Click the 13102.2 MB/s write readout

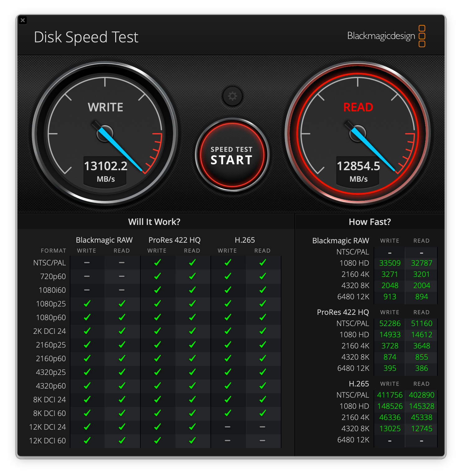point(106,166)
